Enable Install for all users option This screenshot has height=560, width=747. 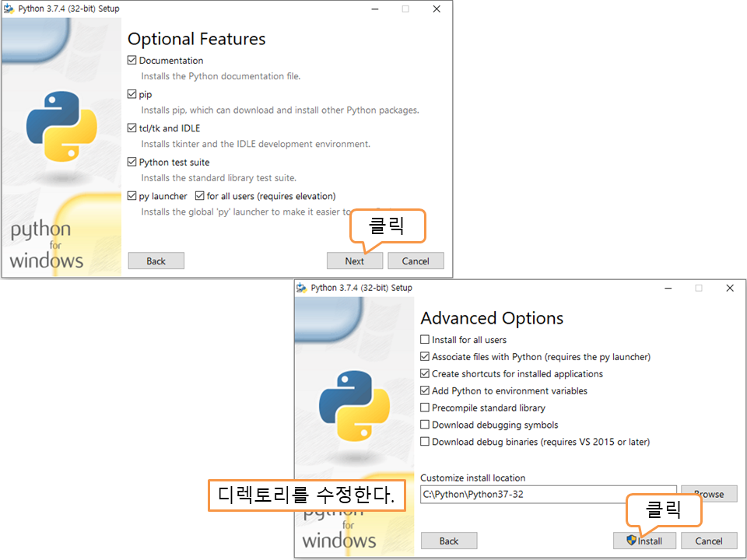[x=425, y=340]
